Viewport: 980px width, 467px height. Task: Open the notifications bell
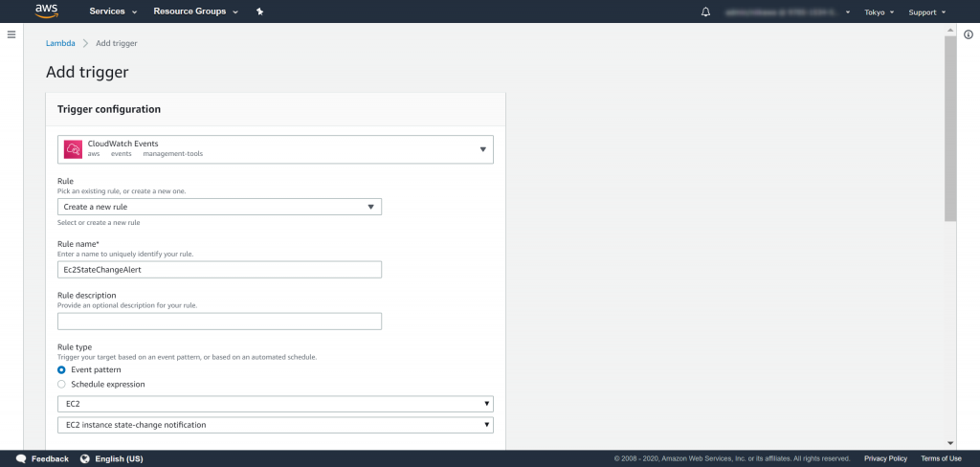[705, 11]
